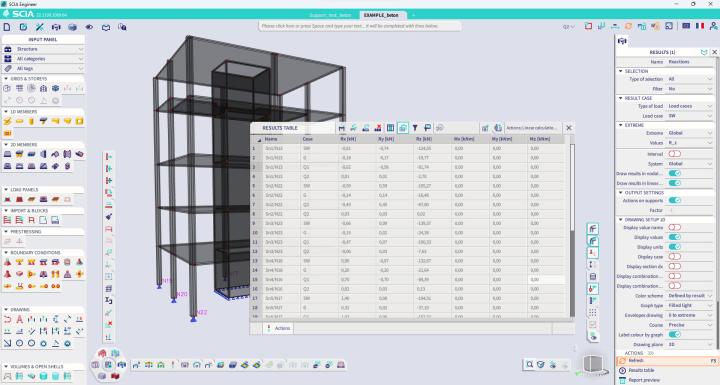Open the Course dropdown showing Precise
The image size is (720, 385).
click(x=690, y=325)
